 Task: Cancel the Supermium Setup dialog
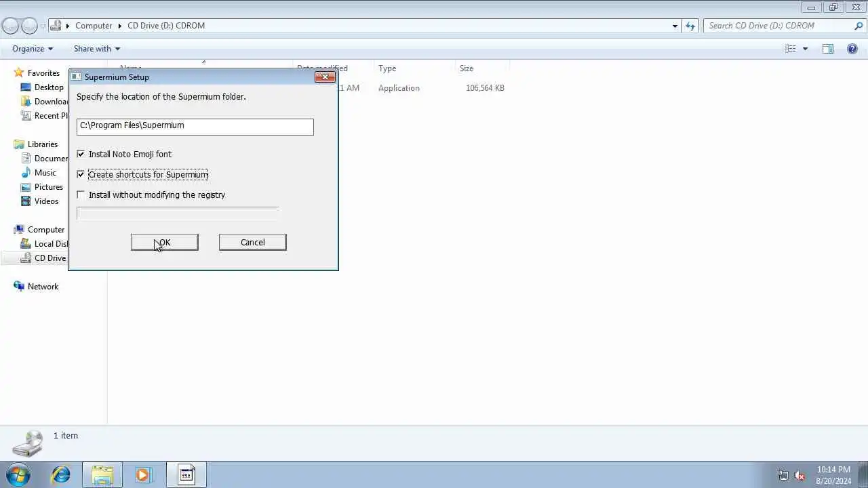(252, 242)
